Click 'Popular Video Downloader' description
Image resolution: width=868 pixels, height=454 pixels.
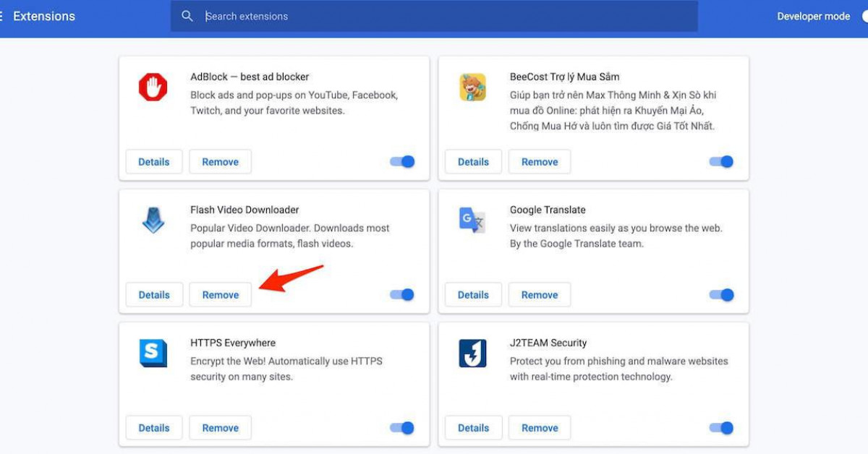(x=290, y=236)
